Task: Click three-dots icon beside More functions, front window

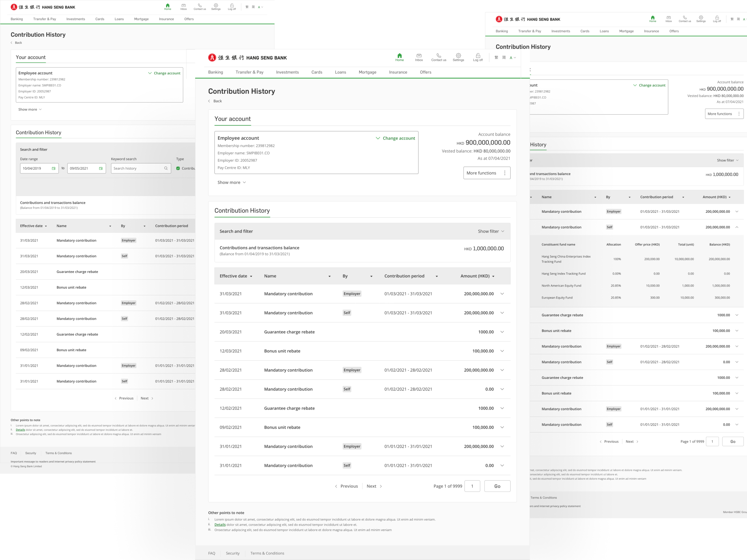Action: pos(504,173)
